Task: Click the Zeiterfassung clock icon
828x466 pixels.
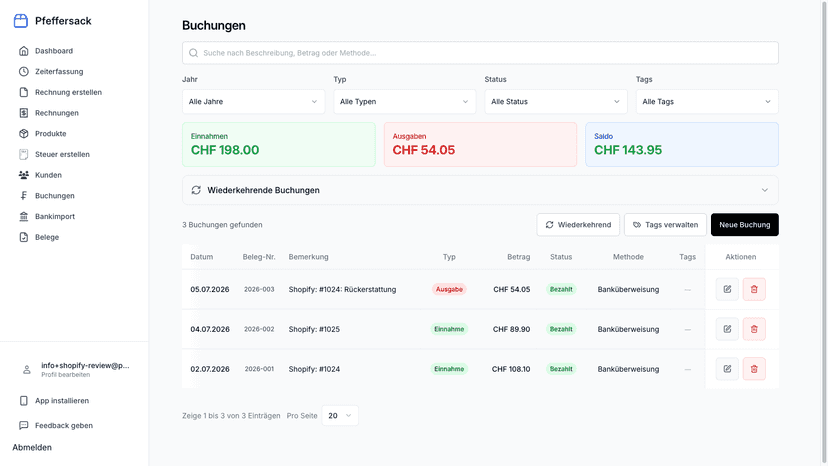Action: pos(24,71)
